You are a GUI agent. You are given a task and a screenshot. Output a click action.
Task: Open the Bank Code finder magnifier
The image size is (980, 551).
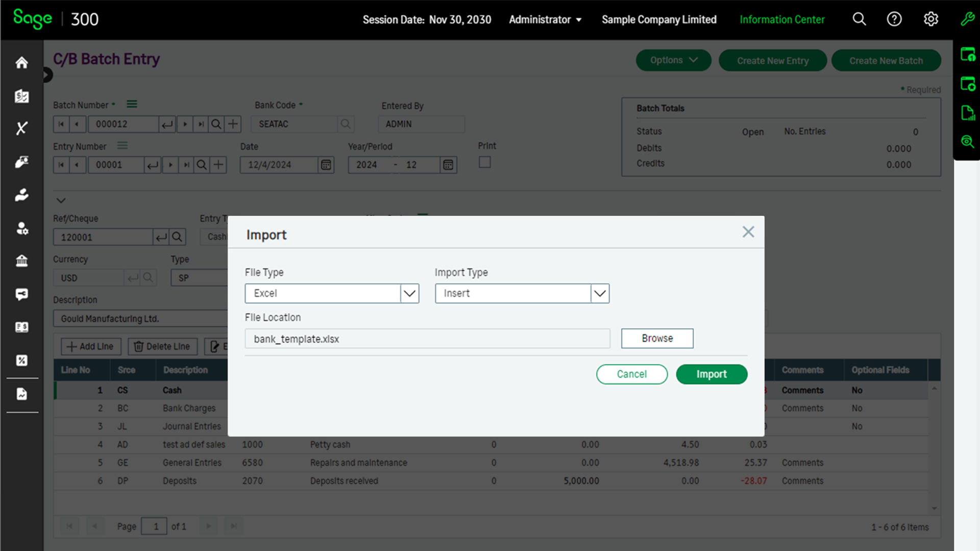coord(346,123)
